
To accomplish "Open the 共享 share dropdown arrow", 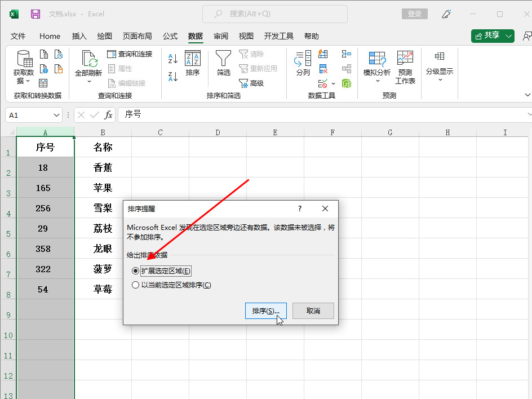I will pyautogui.click(x=508, y=36).
